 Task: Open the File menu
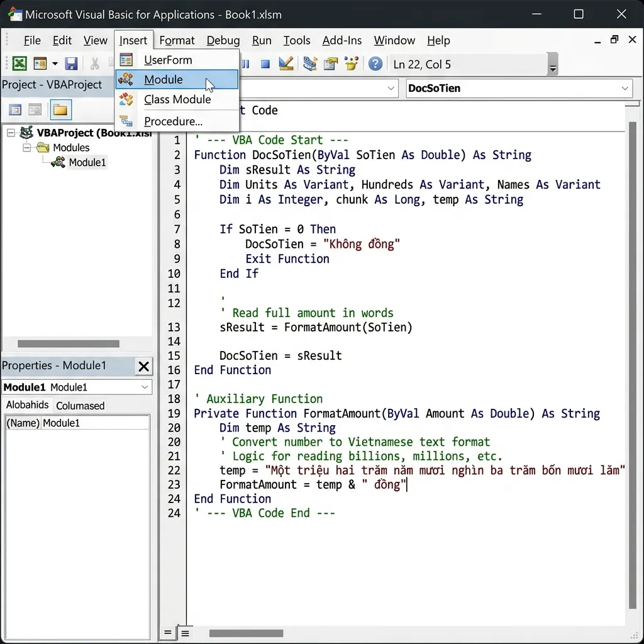pos(32,40)
